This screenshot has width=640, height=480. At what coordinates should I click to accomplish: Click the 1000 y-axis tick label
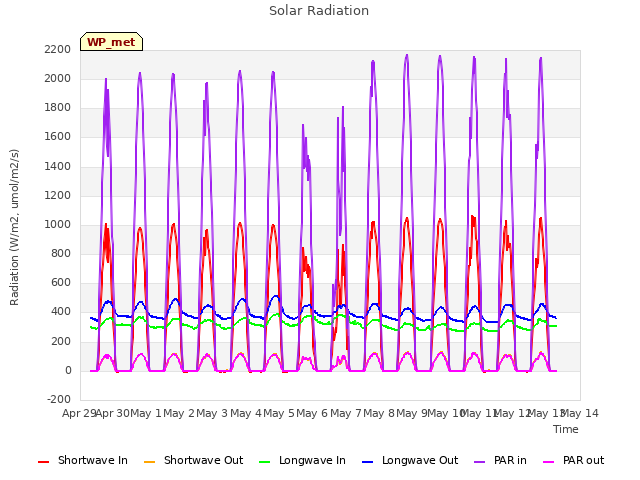(58, 224)
